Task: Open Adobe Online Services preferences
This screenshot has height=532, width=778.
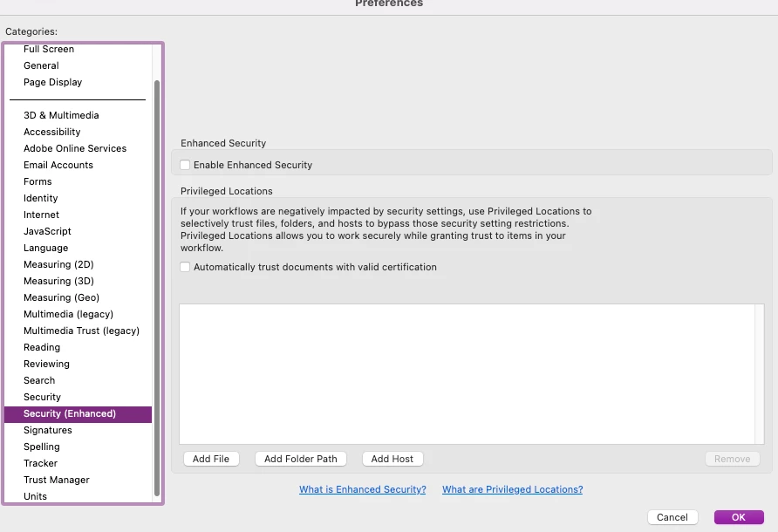Action: click(x=78, y=148)
